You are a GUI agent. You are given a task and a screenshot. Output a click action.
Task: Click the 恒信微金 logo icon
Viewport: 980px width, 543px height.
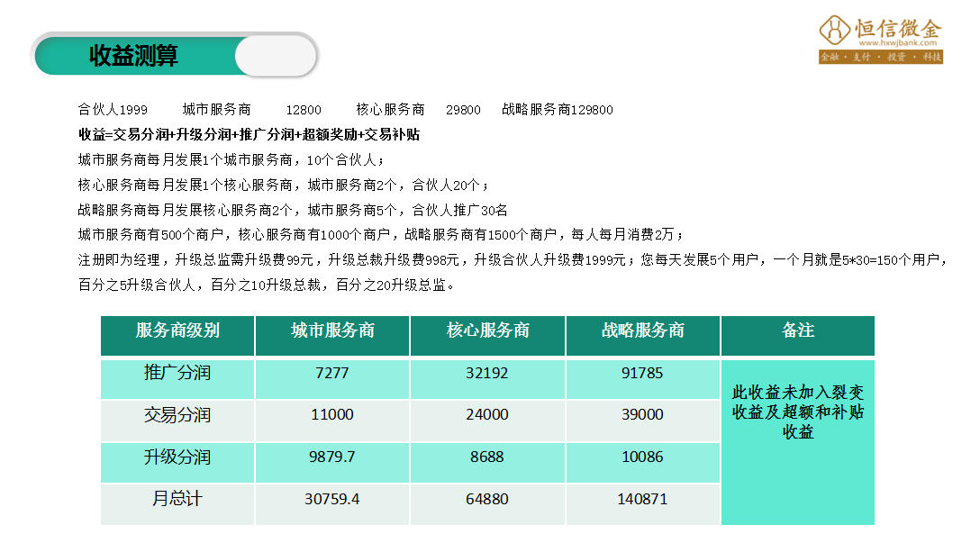pyautogui.click(x=834, y=30)
